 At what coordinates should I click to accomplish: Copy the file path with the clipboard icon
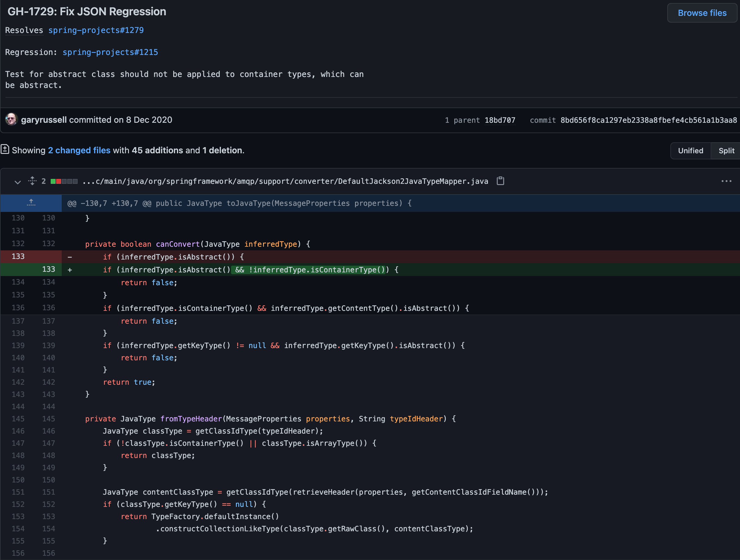pos(500,181)
